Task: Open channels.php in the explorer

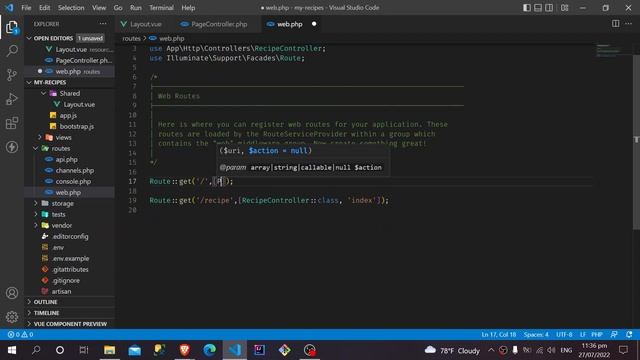Action: pos(75,170)
